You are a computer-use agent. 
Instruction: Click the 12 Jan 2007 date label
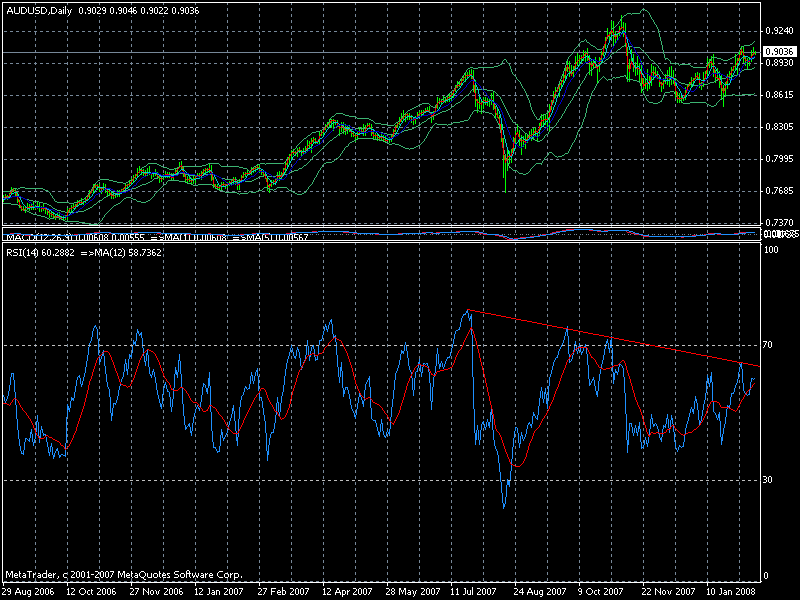coord(219,592)
